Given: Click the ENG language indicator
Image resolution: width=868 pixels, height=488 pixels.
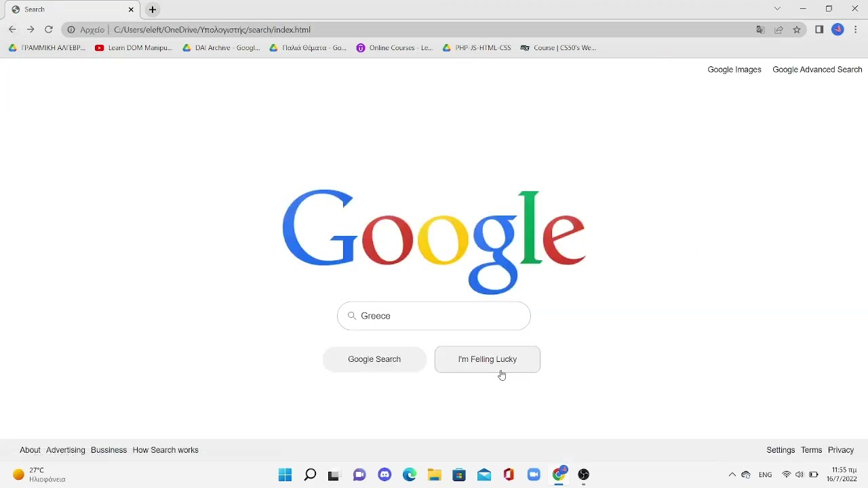Looking at the screenshot, I should (766, 474).
